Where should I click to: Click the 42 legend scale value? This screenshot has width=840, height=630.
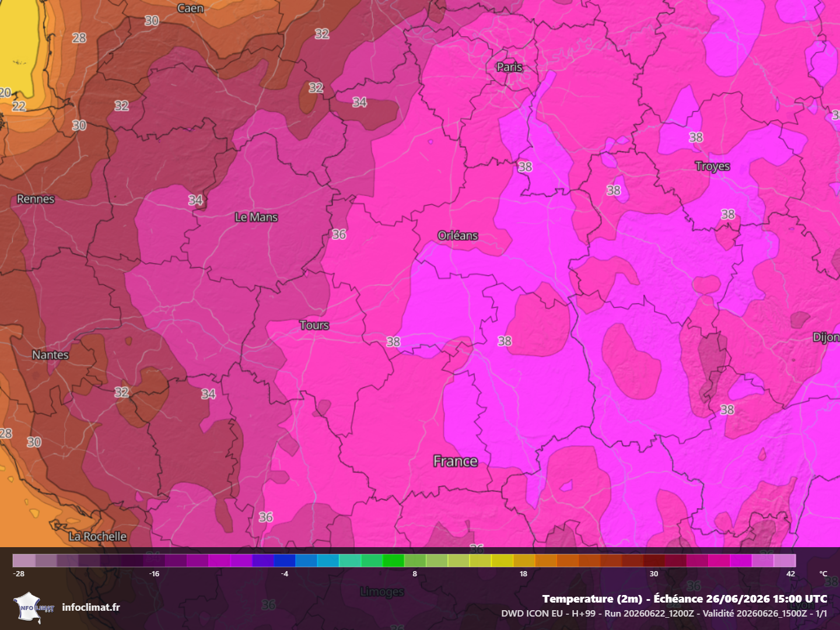(x=790, y=574)
